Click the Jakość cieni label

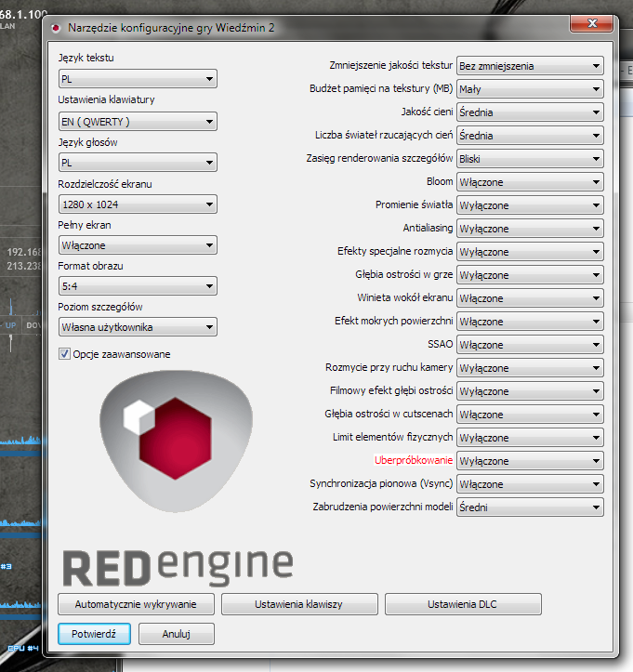pos(427,112)
